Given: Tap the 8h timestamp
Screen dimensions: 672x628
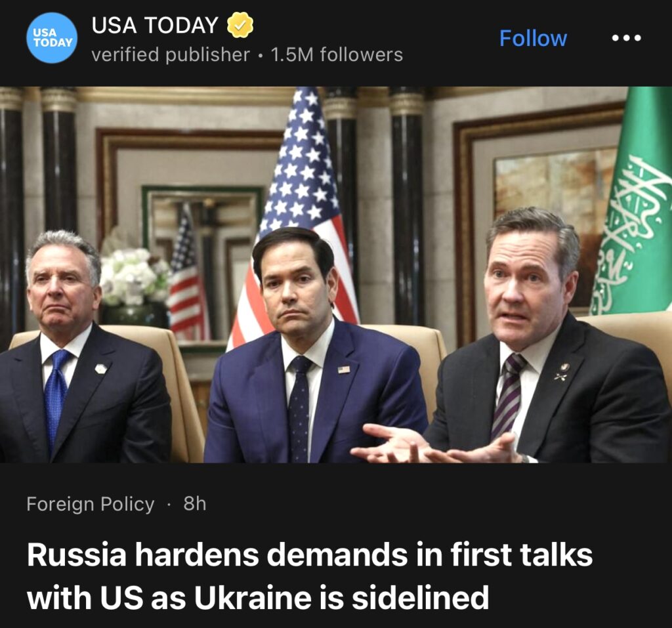Looking at the screenshot, I should [195, 503].
